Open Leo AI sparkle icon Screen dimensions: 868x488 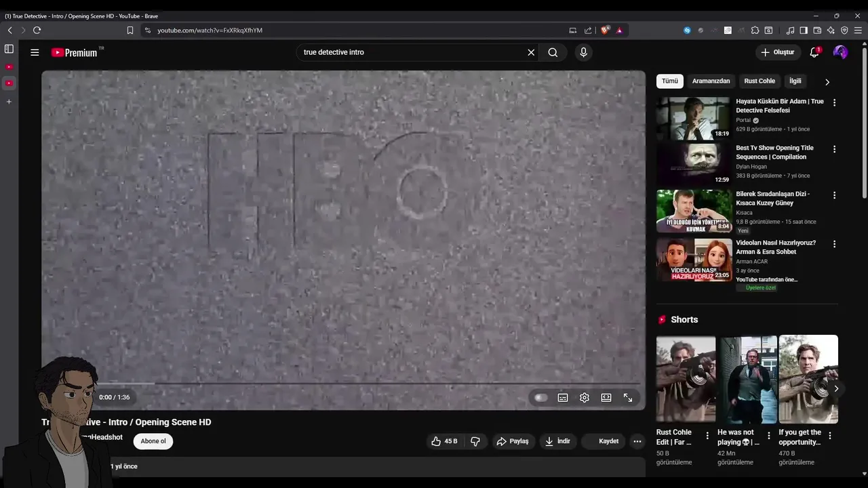(831, 30)
